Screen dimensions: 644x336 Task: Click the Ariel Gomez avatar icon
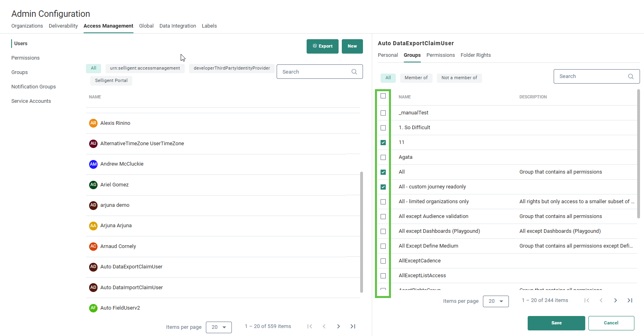tap(93, 185)
